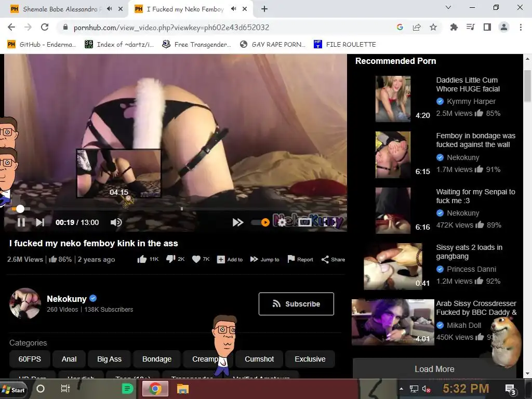Open the Windows Start menu
Image resolution: width=532 pixels, height=399 pixels.
coord(13,390)
